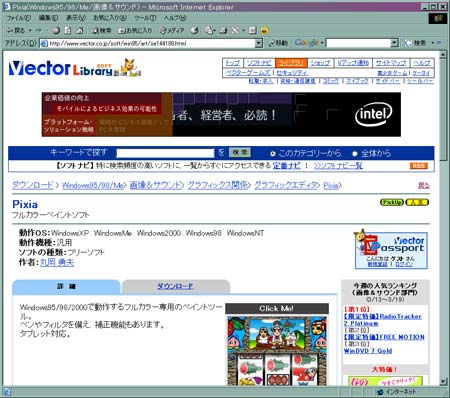Expand the Back button history arrow
The image size is (450, 398).
click(x=30, y=31)
